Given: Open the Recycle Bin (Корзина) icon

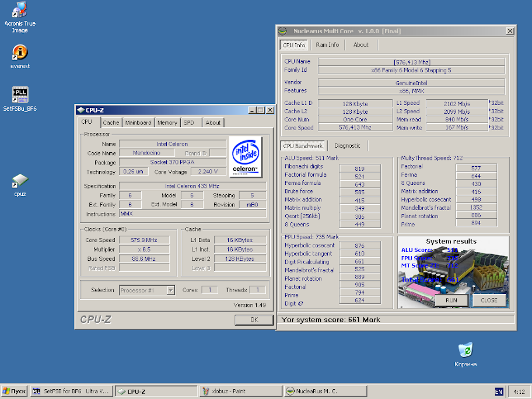Looking at the screenshot, I should coord(466,350).
